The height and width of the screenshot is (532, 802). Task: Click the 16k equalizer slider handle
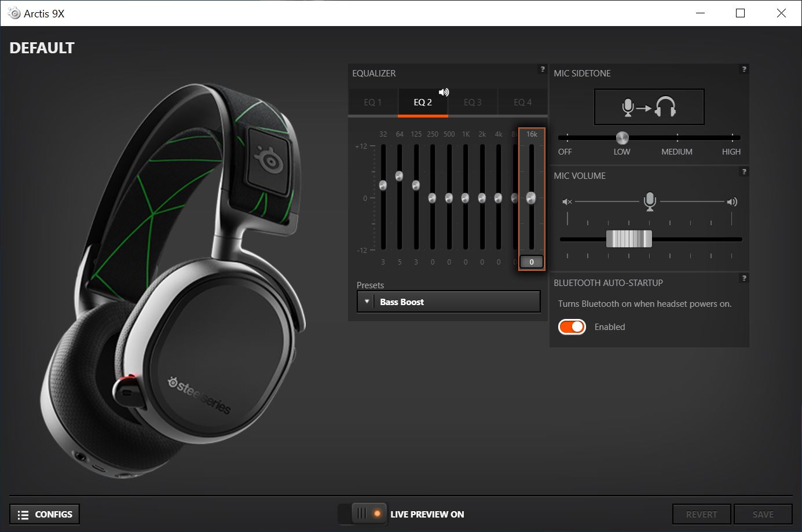[531, 198]
